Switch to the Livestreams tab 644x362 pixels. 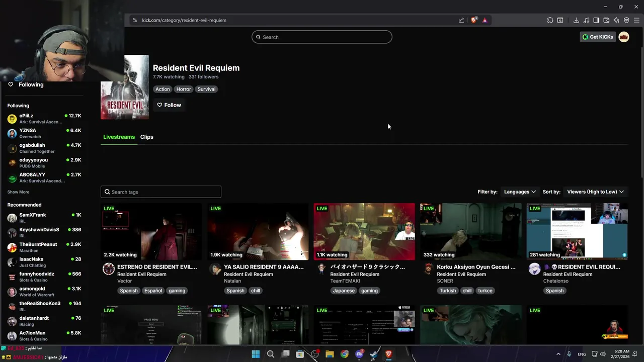119,137
